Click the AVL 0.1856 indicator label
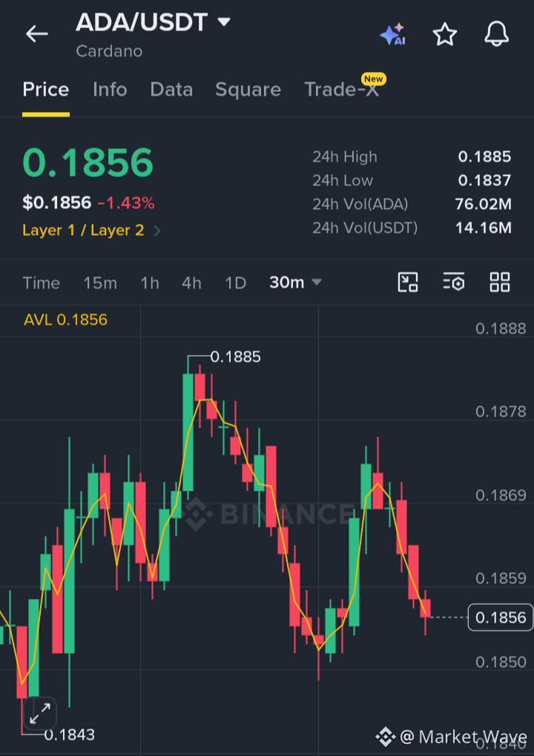Screen dimensions: 534x756 tap(65, 319)
